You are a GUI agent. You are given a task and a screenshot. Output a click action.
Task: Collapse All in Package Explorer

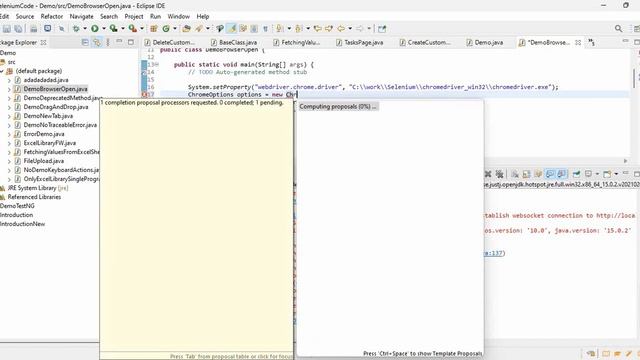(85, 42)
